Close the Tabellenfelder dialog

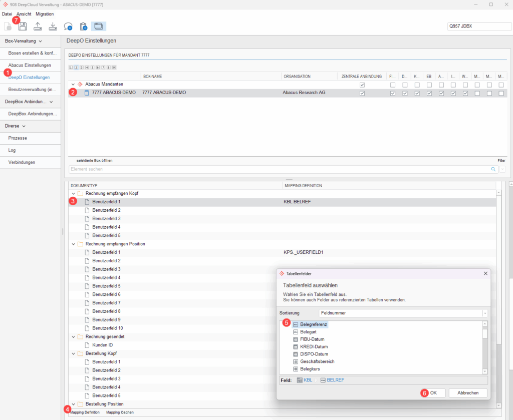(x=485, y=273)
